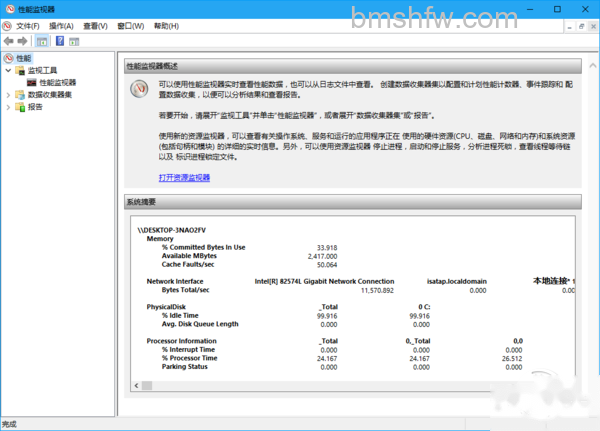Click the Cache Faults/sec counter label
The image size is (600, 431).
pos(188,264)
